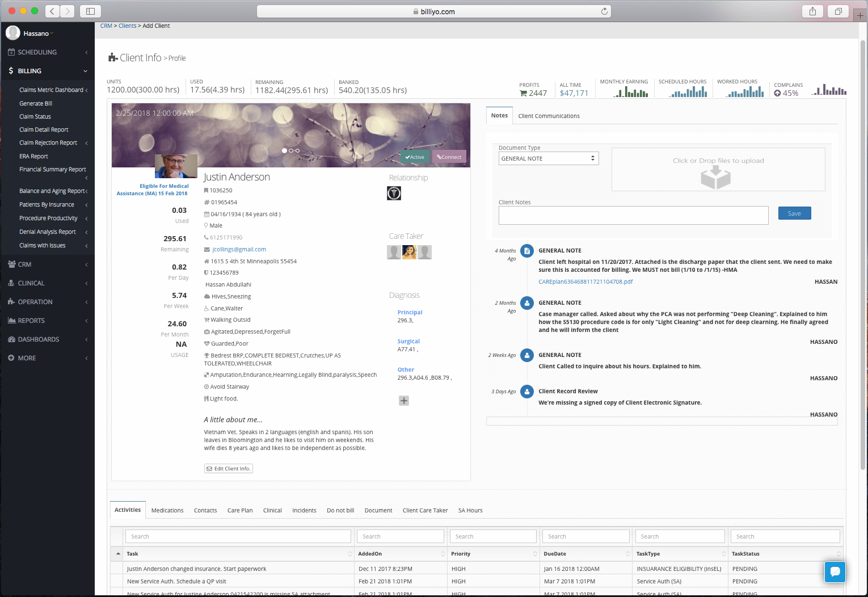Switch to Client Communications tab
The height and width of the screenshot is (597, 868).
[x=549, y=116]
